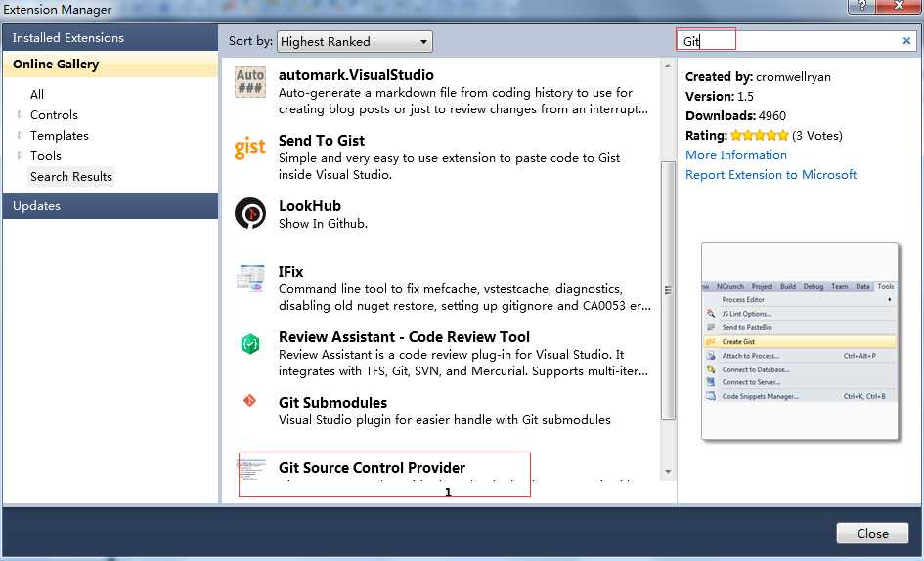Select the Online Gallery section
This screenshot has width=924, height=561.
pos(110,65)
